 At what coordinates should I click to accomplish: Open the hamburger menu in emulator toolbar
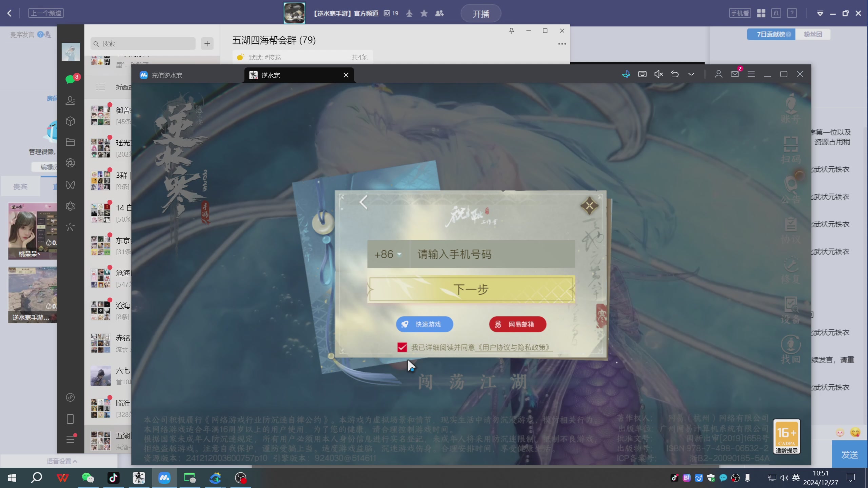pyautogui.click(x=751, y=74)
